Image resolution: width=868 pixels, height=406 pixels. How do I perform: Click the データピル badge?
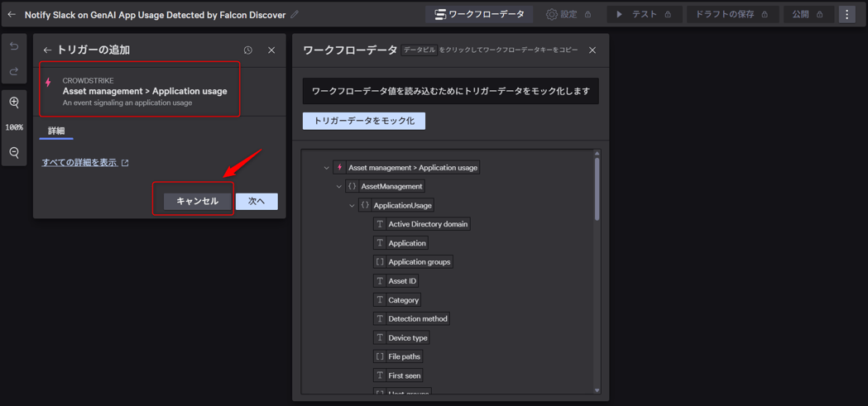(419, 50)
